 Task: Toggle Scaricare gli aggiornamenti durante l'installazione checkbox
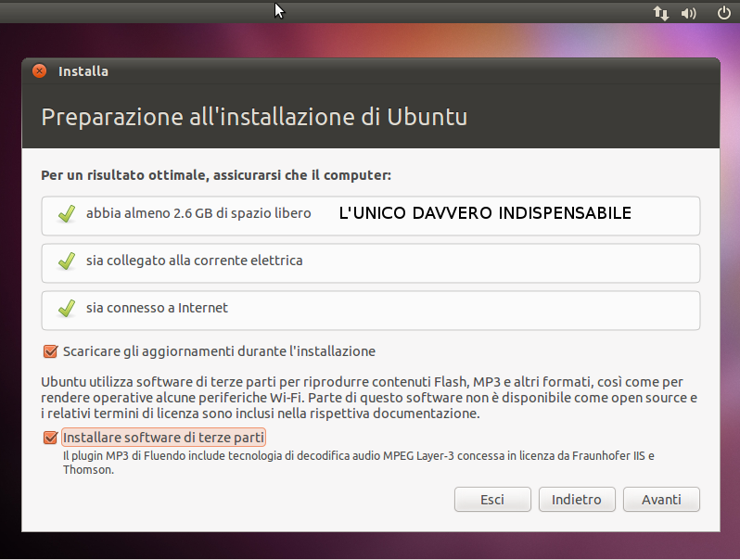coord(50,351)
